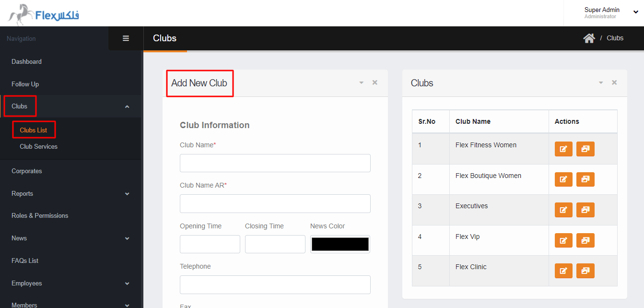
Task: Open the Clubs breadcrumb link
Action: point(615,38)
